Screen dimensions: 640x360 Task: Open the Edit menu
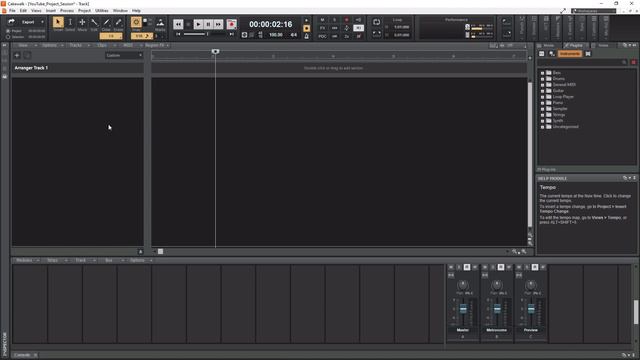tap(23, 11)
